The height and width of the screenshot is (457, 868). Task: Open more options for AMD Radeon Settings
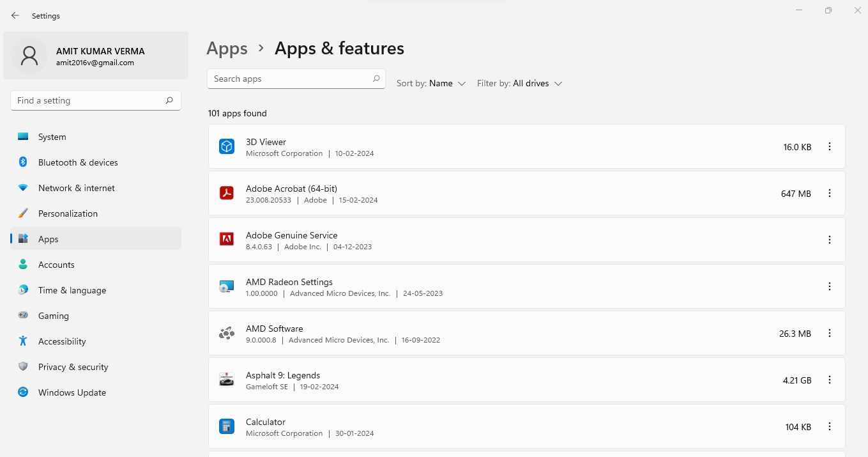830,286
